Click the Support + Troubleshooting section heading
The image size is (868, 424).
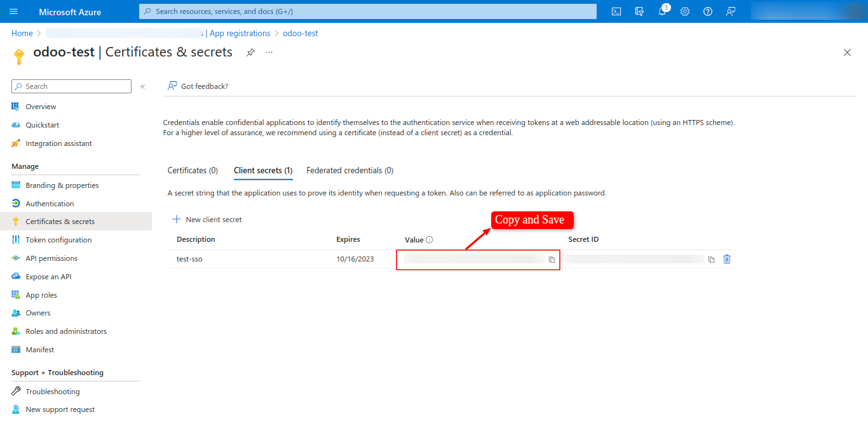coord(57,373)
